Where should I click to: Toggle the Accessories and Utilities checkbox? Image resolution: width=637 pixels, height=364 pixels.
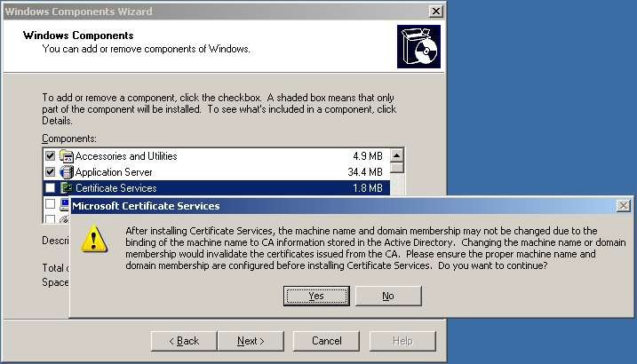point(50,156)
